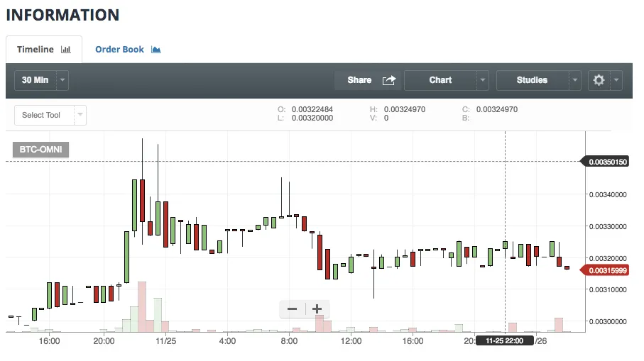Click the 4:00 time axis label
644x361 pixels.
227,341
